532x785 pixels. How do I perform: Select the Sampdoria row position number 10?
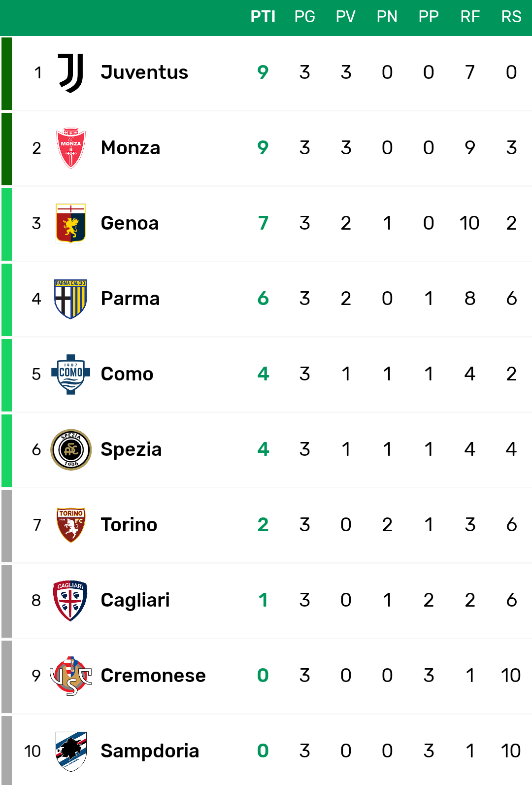point(33,751)
